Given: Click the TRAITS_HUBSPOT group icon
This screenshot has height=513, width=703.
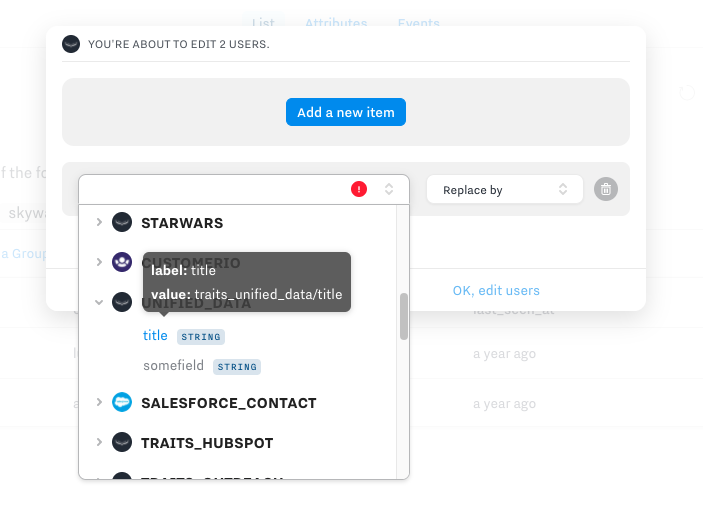Looking at the screenshot, I should pyautogui.click(x=122, y=442).
